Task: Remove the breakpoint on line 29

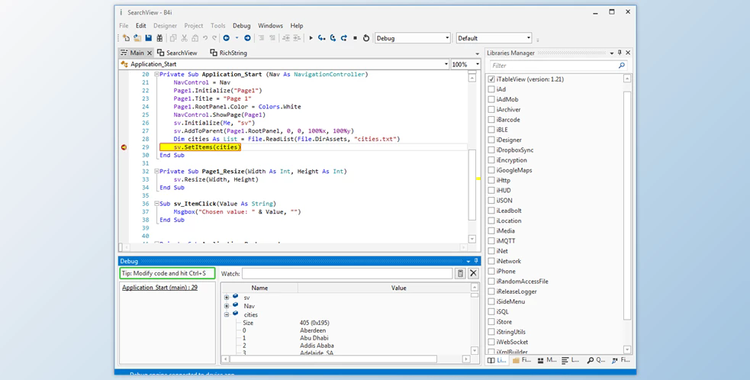Action: [124, 147]
